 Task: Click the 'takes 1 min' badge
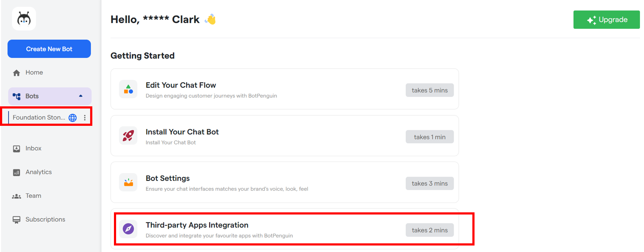429,137
